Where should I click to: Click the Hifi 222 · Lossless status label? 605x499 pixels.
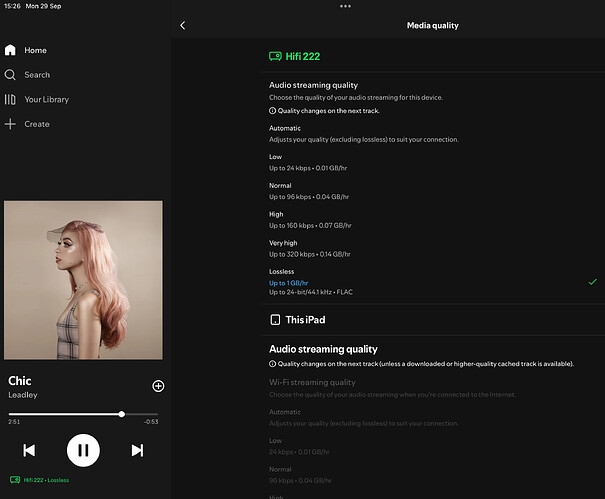(x=46, y=480)
